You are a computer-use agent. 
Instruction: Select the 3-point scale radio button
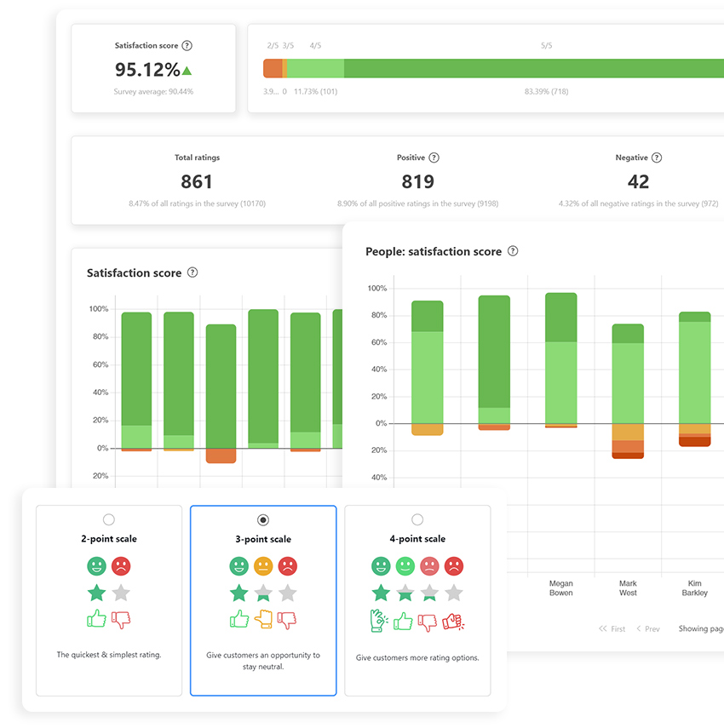coord(263,519)
